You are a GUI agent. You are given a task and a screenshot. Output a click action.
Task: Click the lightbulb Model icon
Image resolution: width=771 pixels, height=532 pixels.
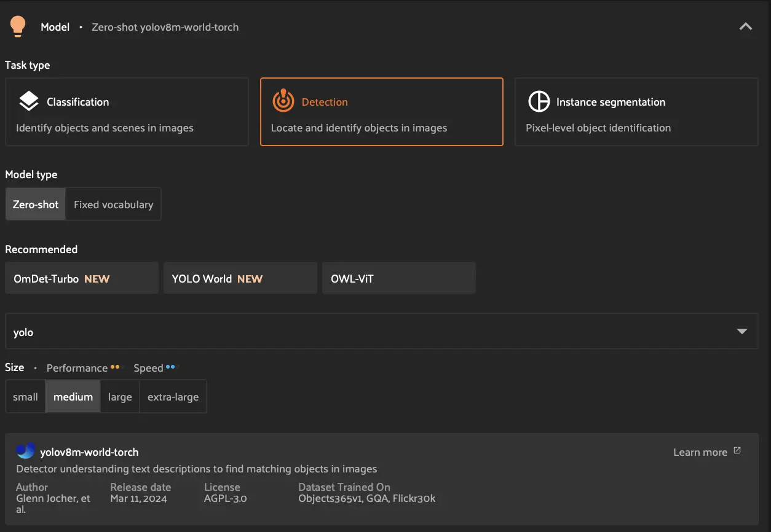[18, 26]
